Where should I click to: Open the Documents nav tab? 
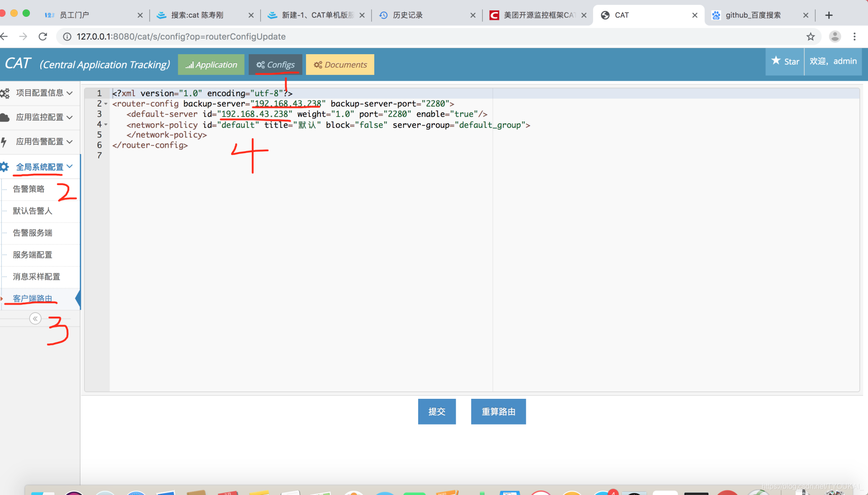[340, 65]
